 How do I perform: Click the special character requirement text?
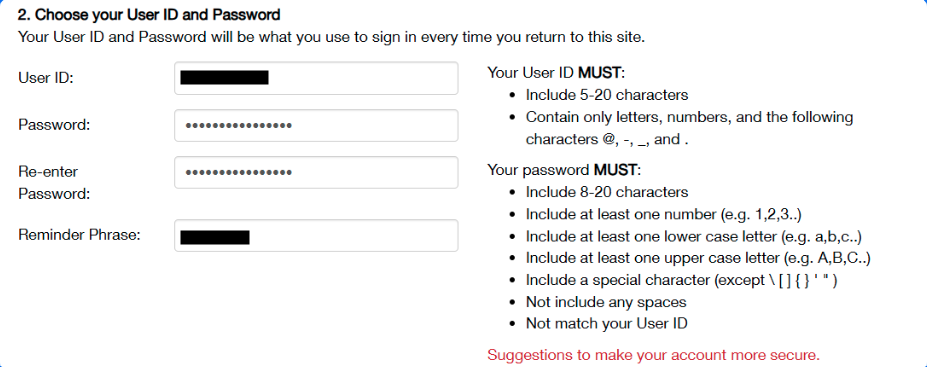[x=682, y=281]
